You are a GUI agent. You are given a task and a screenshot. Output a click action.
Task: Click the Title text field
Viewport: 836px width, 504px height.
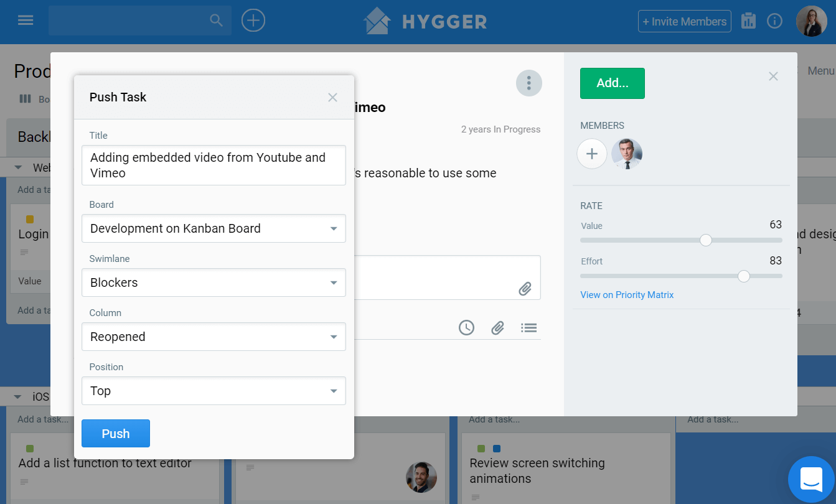[x=214, y=166]
